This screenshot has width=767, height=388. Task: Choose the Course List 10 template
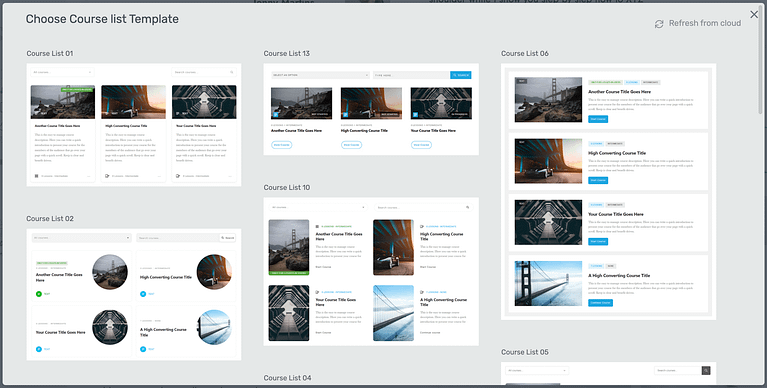pos(371,272)
